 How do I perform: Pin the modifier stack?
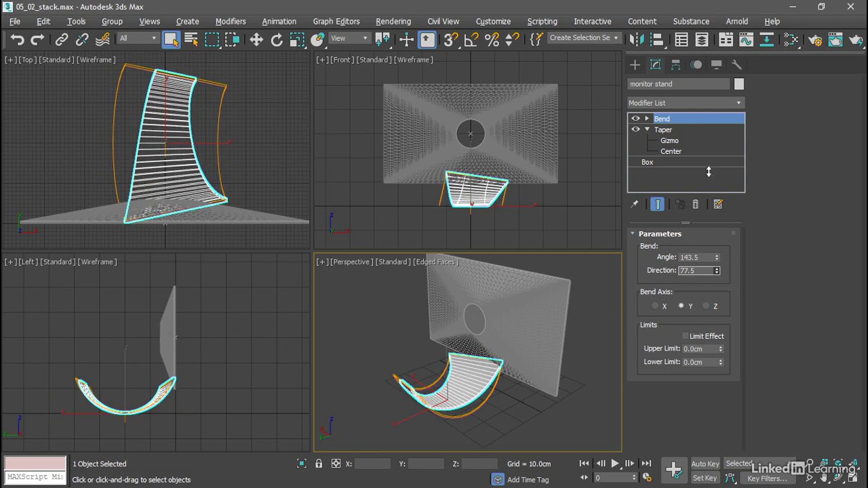click(634, 204)
